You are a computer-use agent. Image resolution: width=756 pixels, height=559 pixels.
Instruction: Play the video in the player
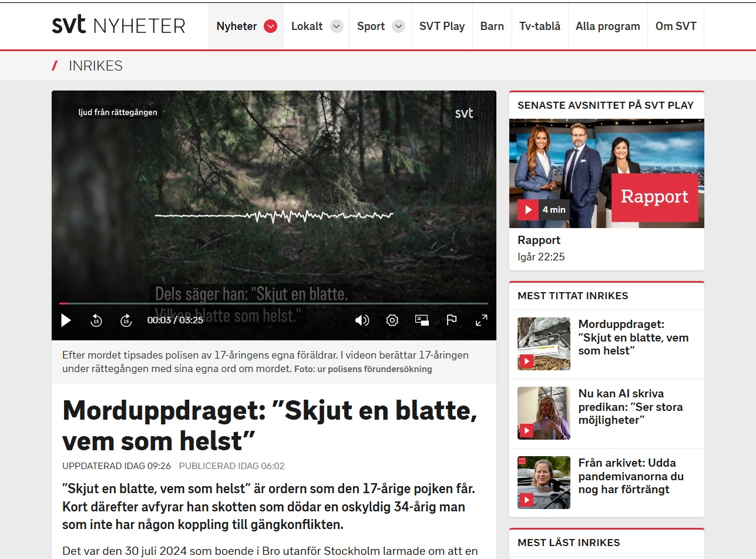click(66, 320)
